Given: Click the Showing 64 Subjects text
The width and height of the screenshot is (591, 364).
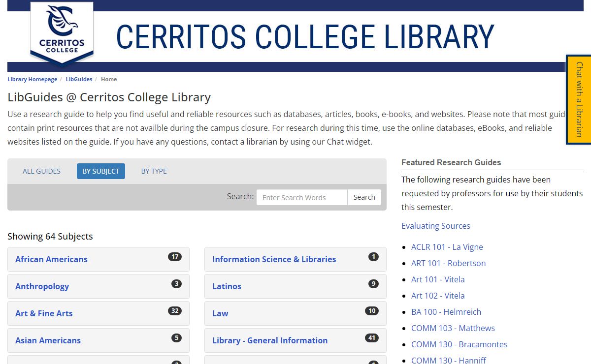Looking at the screenshot, I should coord(50,236).
